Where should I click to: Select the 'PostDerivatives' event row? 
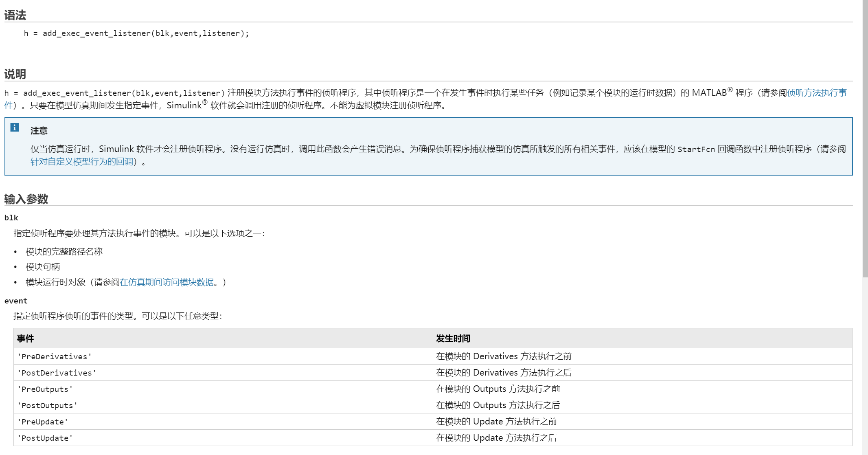(x=56, y=372)
